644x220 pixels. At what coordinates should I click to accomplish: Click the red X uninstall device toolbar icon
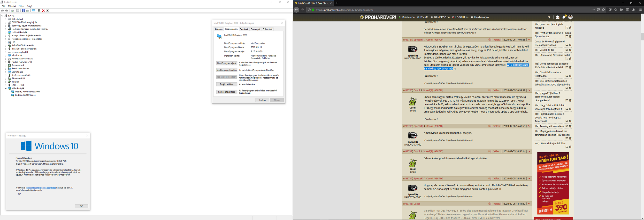tap(43, 11)
